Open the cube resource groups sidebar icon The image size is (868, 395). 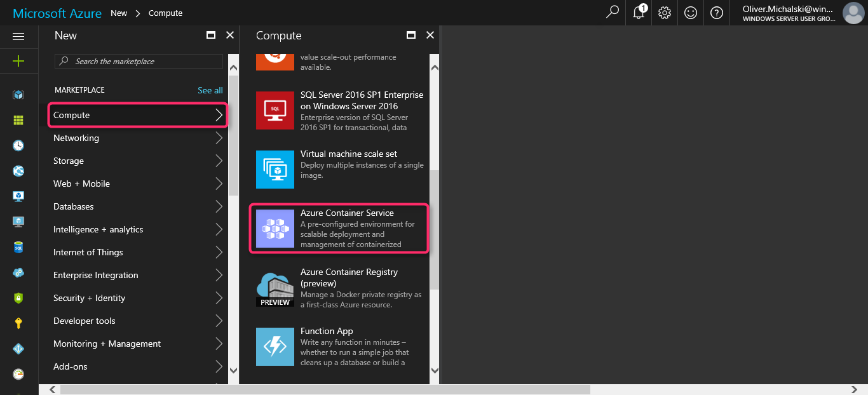[18, 95]
